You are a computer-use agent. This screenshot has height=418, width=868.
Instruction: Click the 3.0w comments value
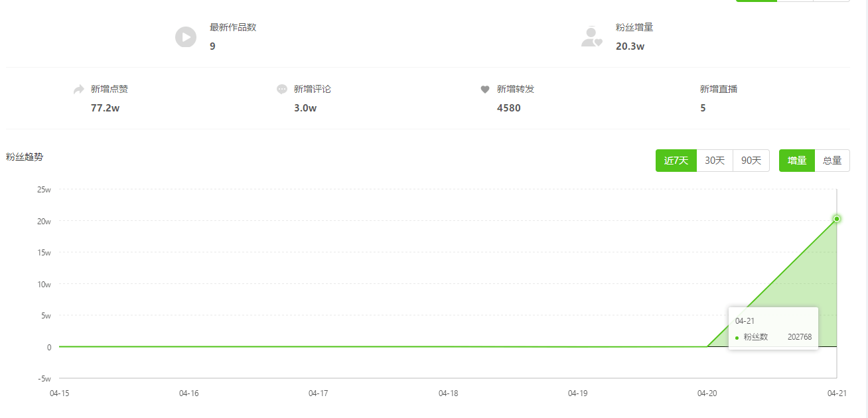click(305, 108)
